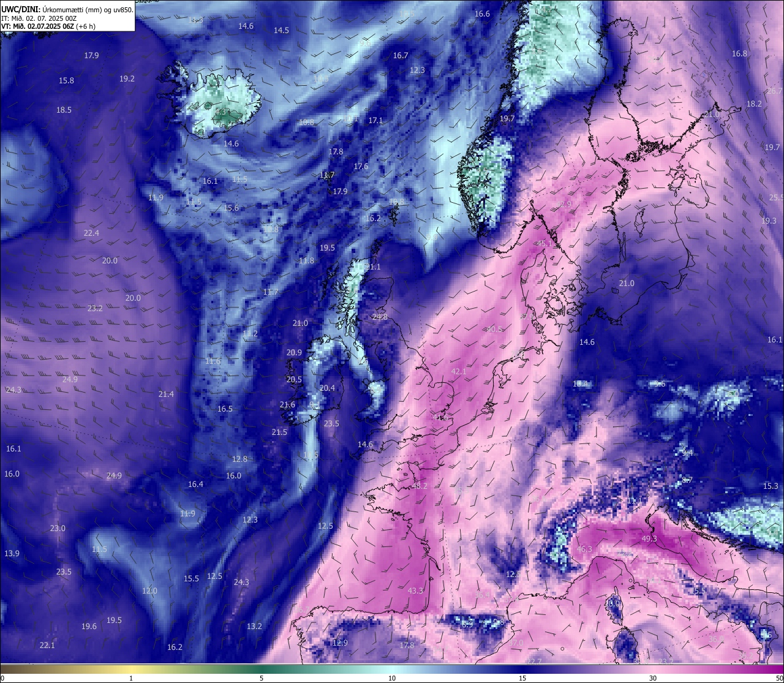Click the 18.2 value at the top right
Viewport: 784px width, 683px height.
(754, 104)
